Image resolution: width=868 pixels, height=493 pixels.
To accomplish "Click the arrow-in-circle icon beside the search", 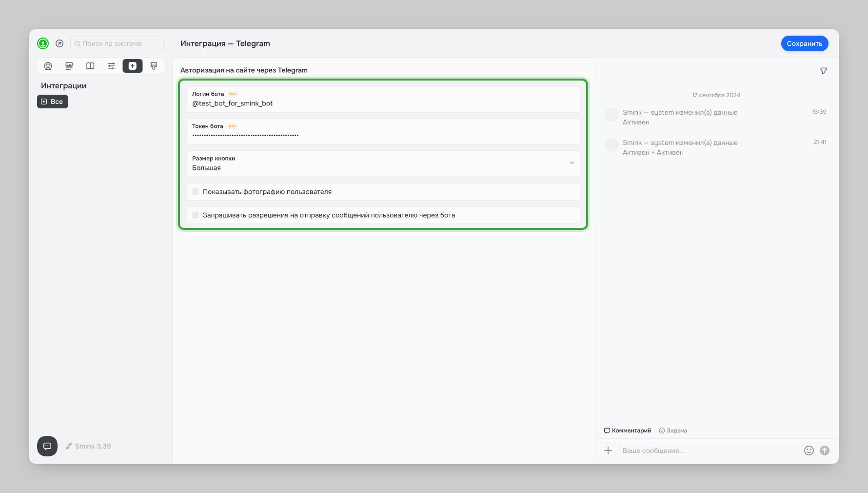I will tap(59, 43).
